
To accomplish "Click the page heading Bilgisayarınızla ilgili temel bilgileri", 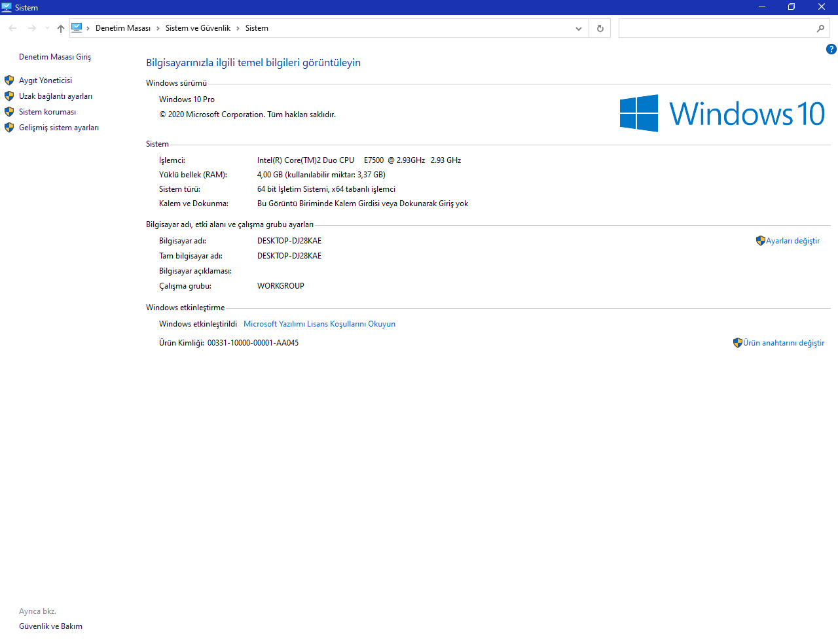I will click(x=253, y=63).
